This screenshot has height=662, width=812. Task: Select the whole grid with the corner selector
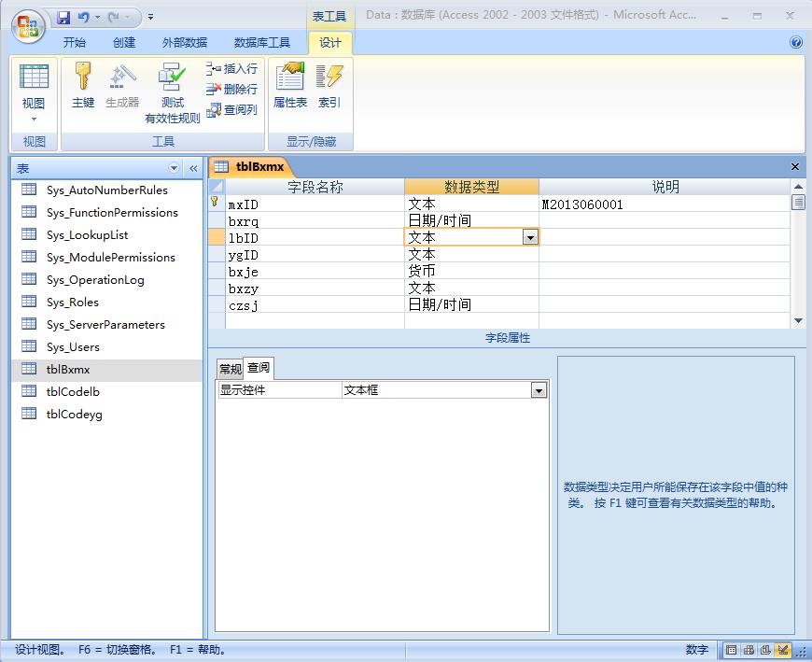(217, 187)
